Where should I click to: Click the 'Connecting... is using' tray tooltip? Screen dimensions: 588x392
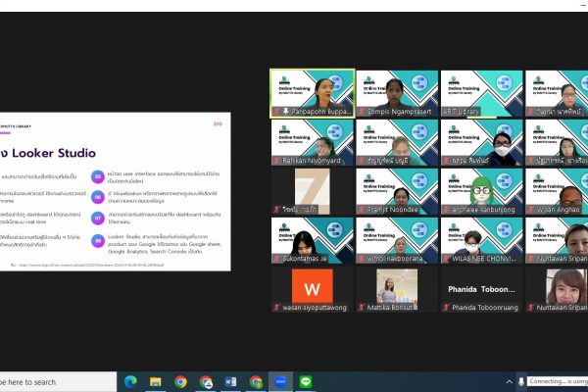point(558,381)
